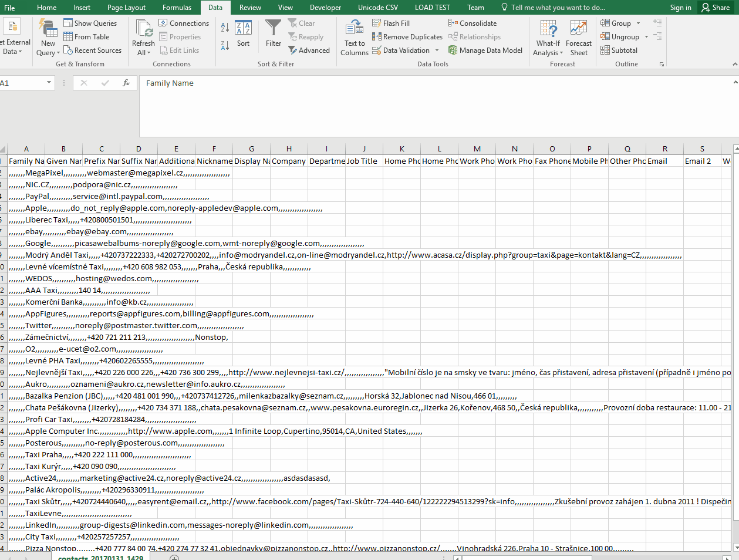Create a Forecast Sheet

point(579,38)
